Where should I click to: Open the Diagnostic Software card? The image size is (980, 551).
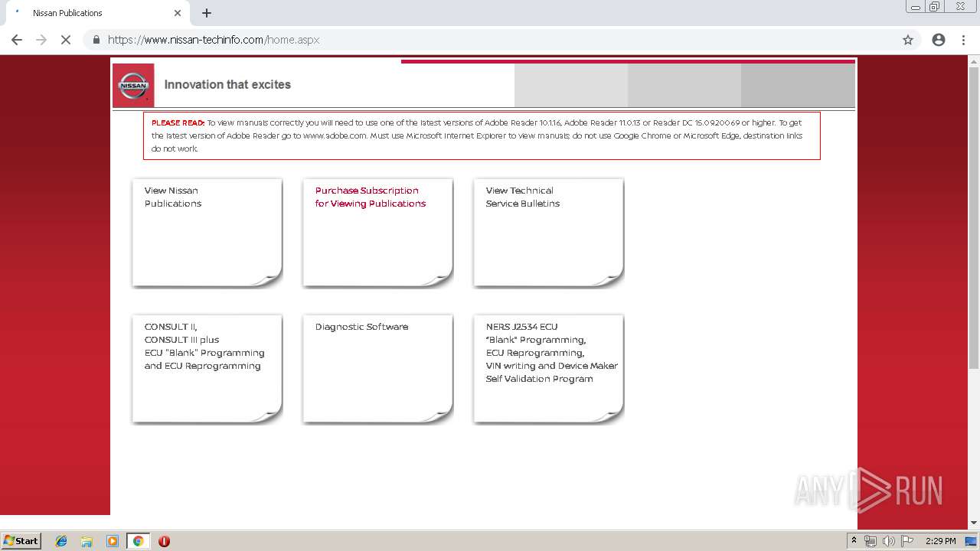(x=377, y=369)
